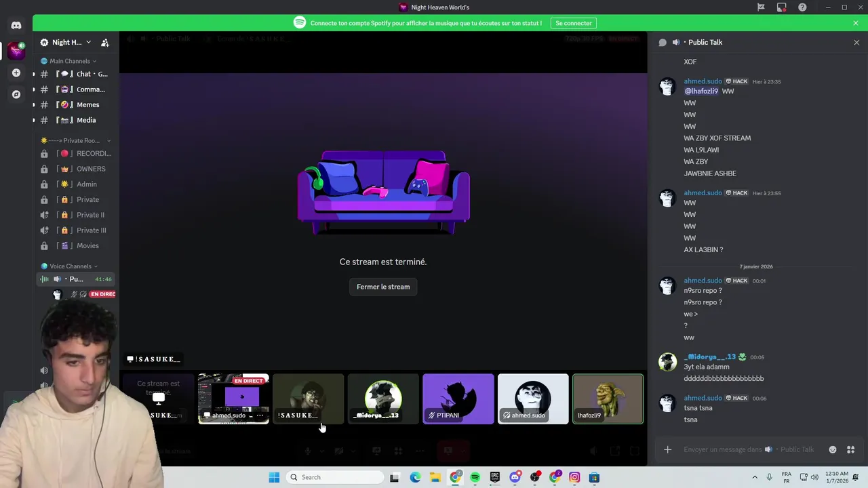Join the Private III voice channel
This screenshot has height=488, width=868.
pos(75,230)
